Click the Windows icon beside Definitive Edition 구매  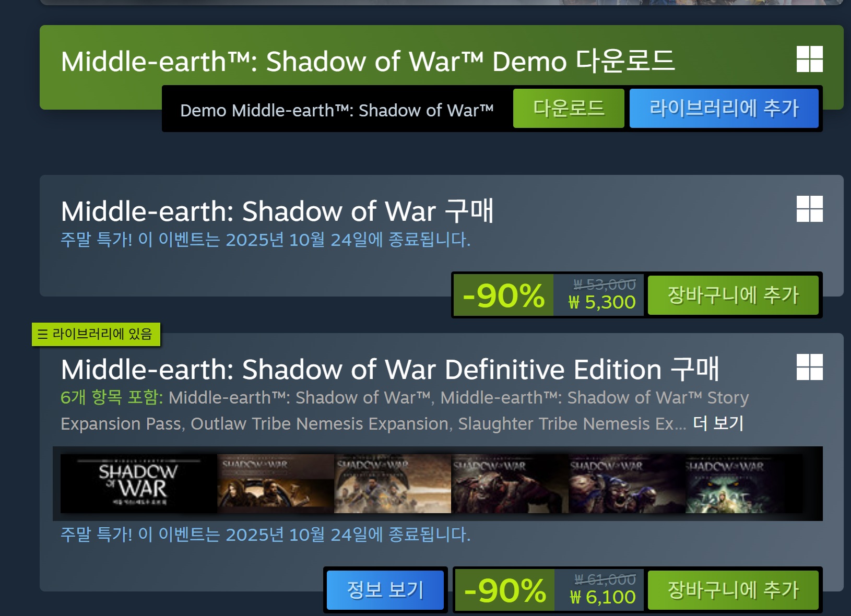pyautogui.click(x=810, y=367)
